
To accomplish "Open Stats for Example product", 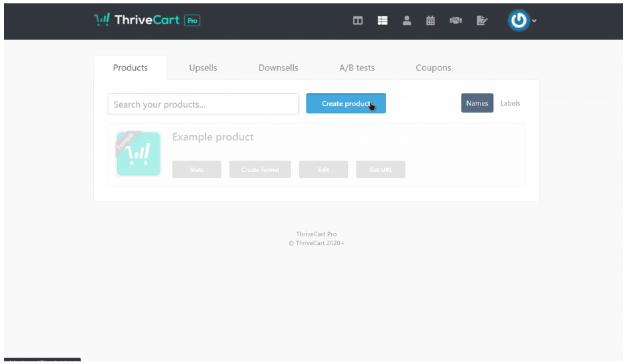I will click(196, 169).
